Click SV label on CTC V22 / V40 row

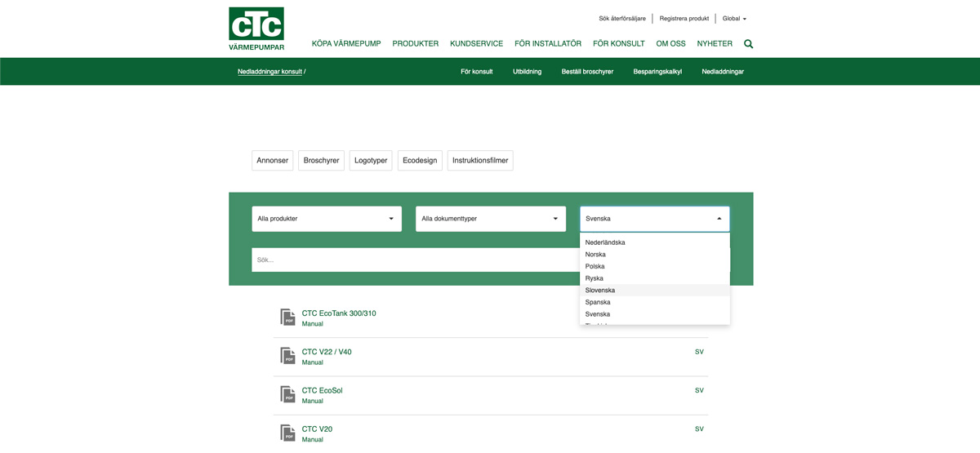(699, 352)
